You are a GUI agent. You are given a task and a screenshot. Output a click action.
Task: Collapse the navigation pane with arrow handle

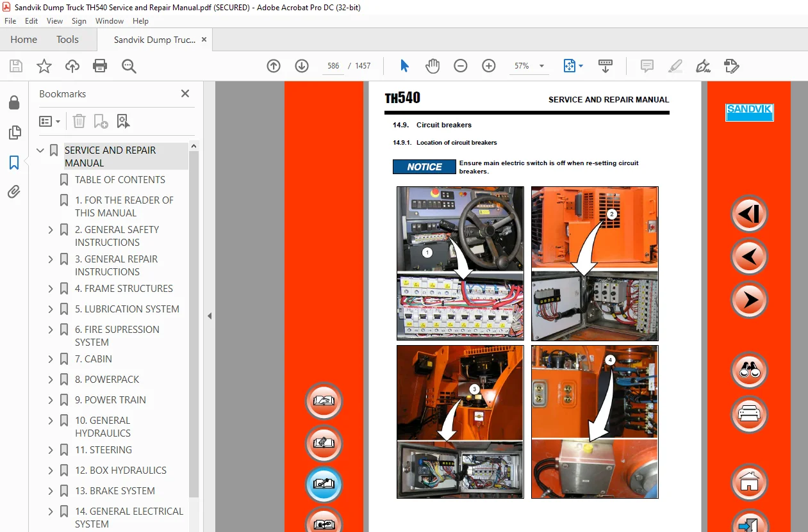click(x=209, y=316)
